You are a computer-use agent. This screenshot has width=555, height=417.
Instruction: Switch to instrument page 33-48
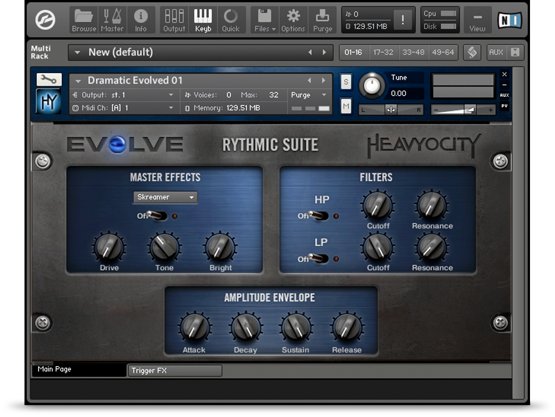(413, 52)
